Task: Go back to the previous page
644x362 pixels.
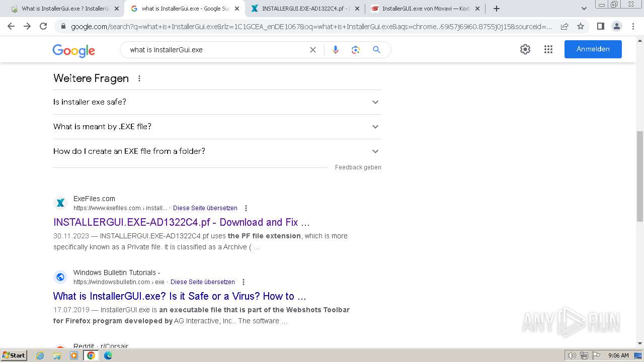Action: click(11, 26)
